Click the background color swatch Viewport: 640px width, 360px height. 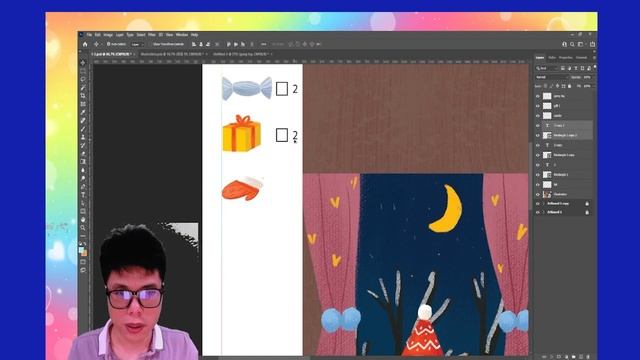click(x=84, y=253)
